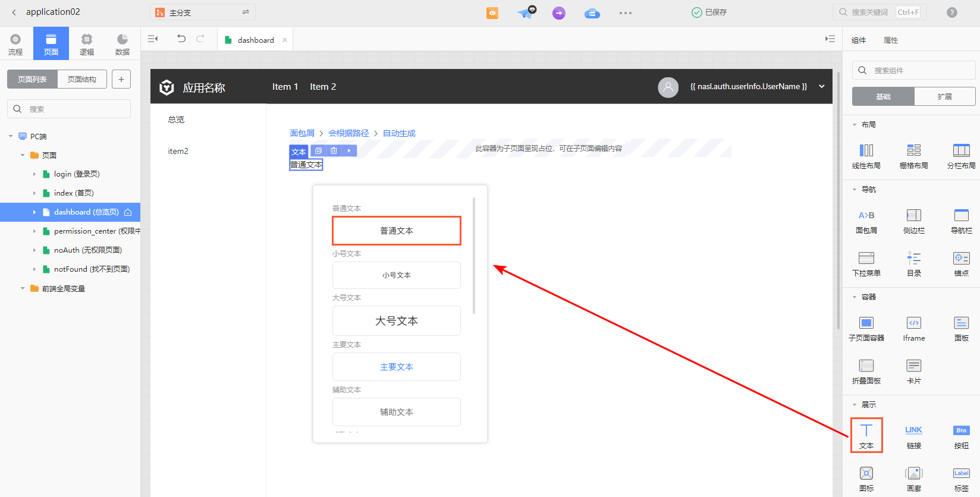Collapse the 导航 section
This screenshot has height=497, width=980.
tap(855, 190)
